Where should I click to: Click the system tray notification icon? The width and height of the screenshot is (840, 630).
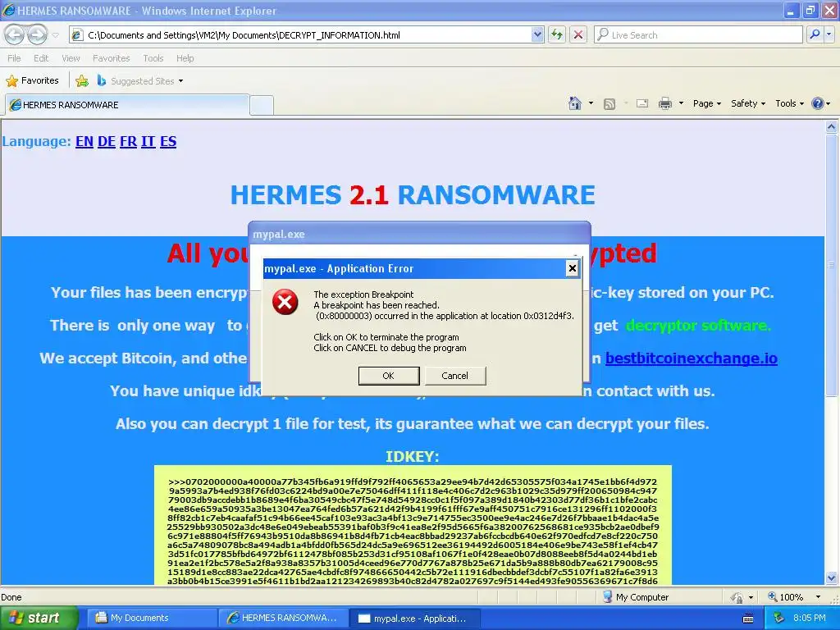(x=779, y=618)
